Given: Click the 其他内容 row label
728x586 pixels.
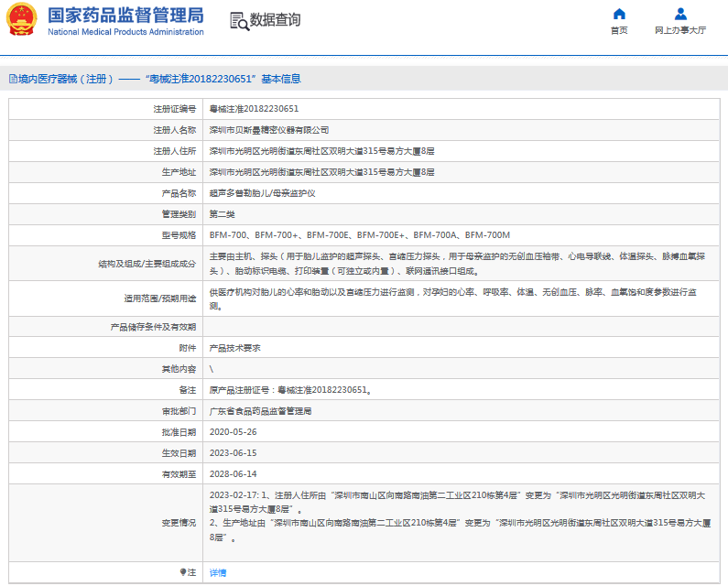Looking at the screenshot, I should [179, 369].
